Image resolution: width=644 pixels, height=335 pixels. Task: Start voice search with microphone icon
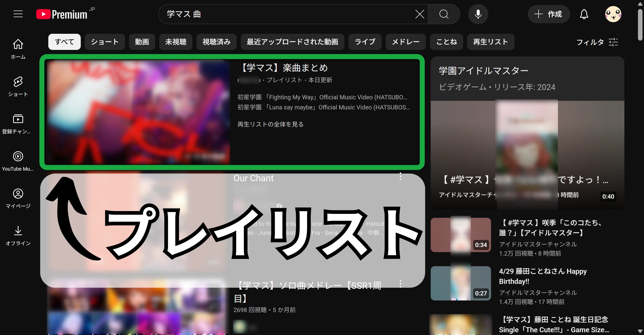point(478,14)
